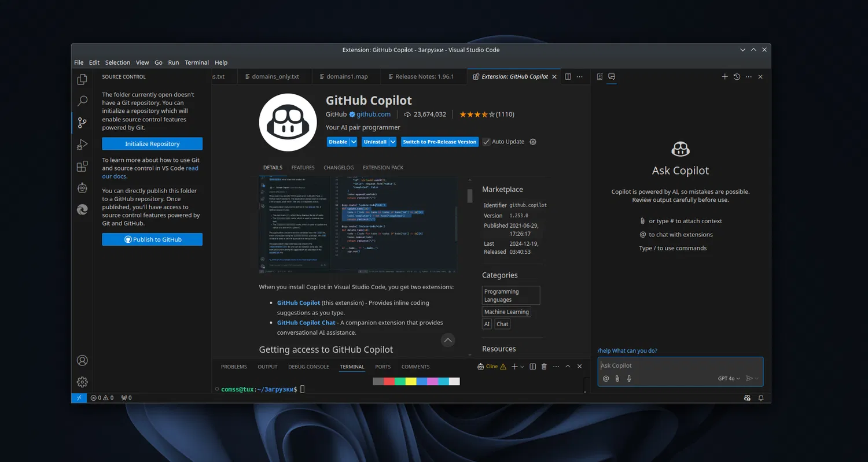Open the Search view in the activity bar
Screen dimensions: 868x462
point(82,101)
